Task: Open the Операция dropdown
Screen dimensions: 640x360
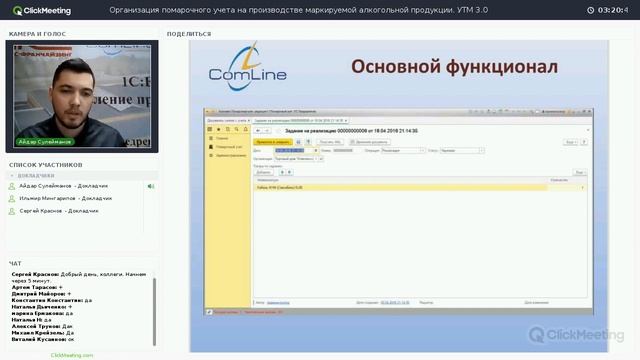Action: (x=422, y=151)
